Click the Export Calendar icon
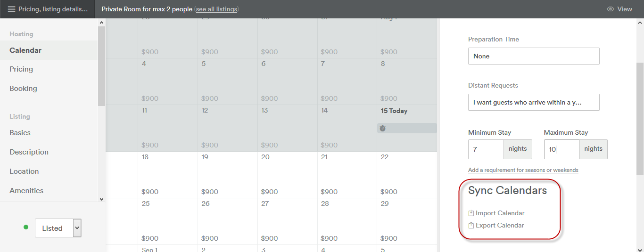This screenshot has height=252, width=644. coord(471,226)
